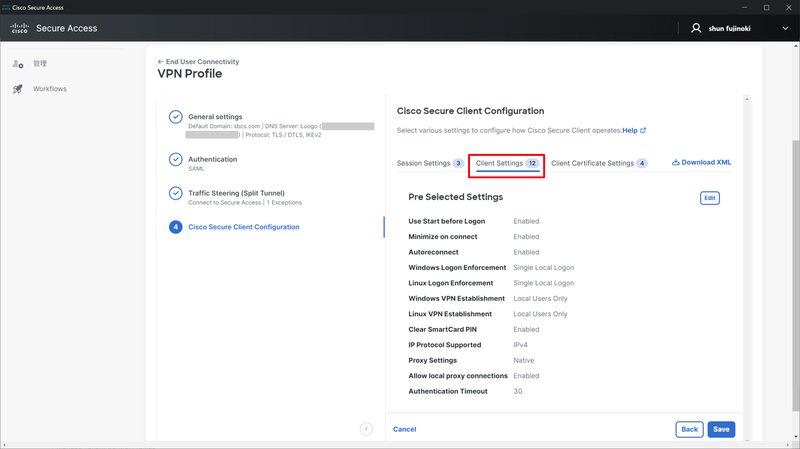Switch to Client Settings tab
Viewport: 800px width, 449px height.
[x=507, y=163]
